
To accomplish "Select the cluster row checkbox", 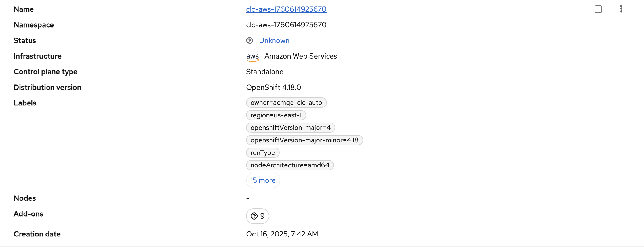I will (598, 9).
